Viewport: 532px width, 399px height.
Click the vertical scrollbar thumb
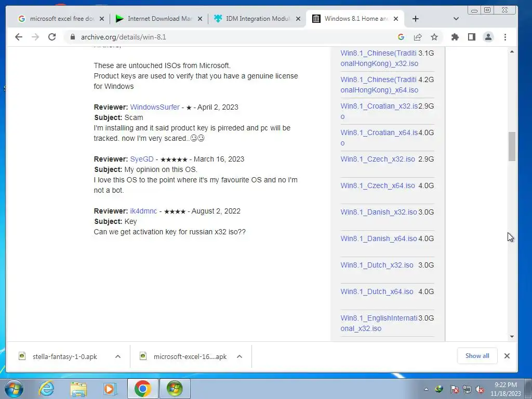point(512,147)
